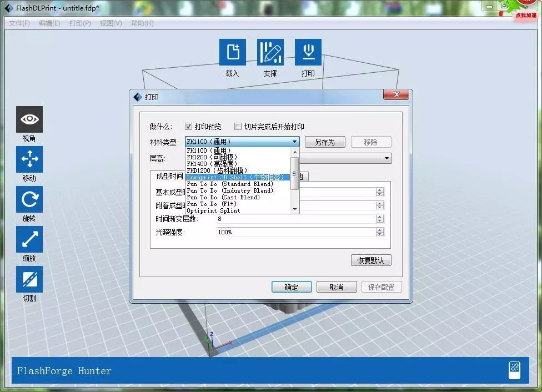Select the 移动 (Move) tool

(x=29, y=159)
